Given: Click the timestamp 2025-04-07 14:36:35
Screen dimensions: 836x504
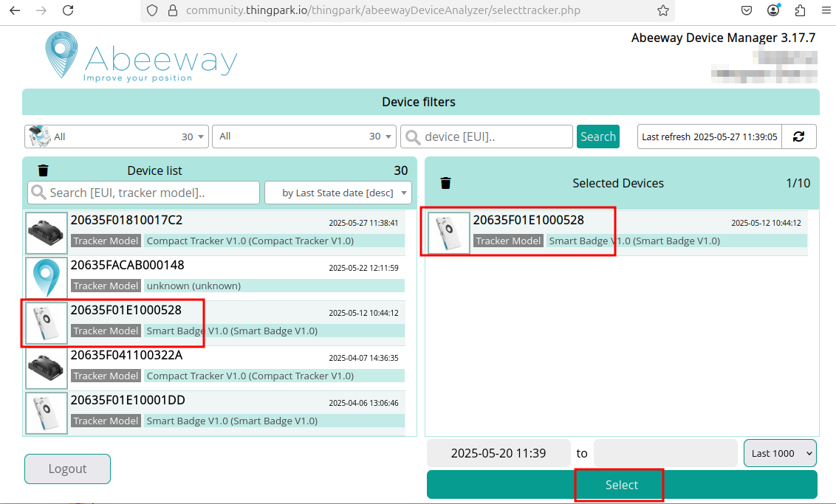Looking at the screenshot, I should pyautogui.click(x=363, y=358).
